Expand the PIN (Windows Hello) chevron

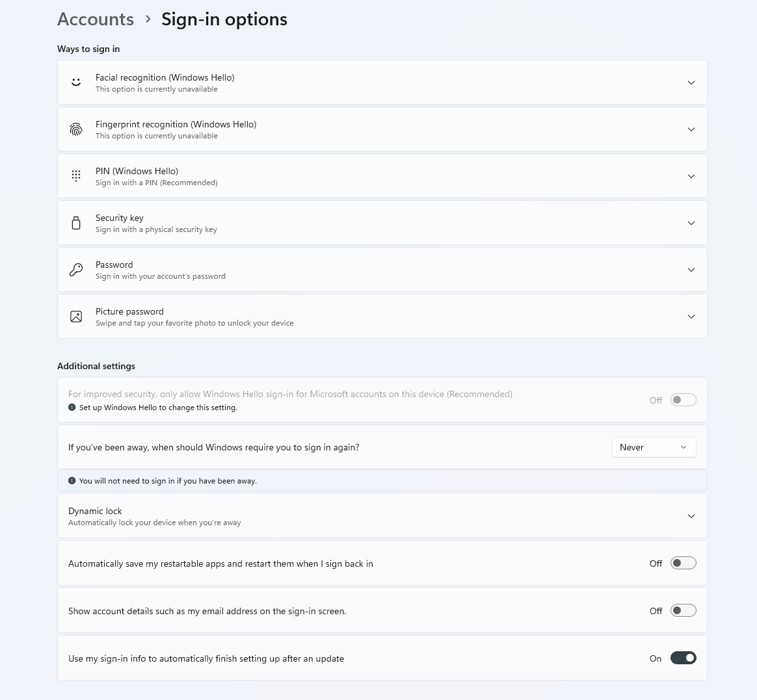click(691, 176)
